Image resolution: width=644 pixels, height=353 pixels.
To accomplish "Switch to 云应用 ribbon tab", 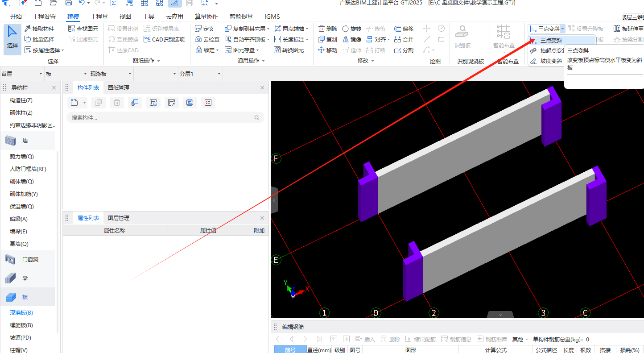I will pos(174,17).
